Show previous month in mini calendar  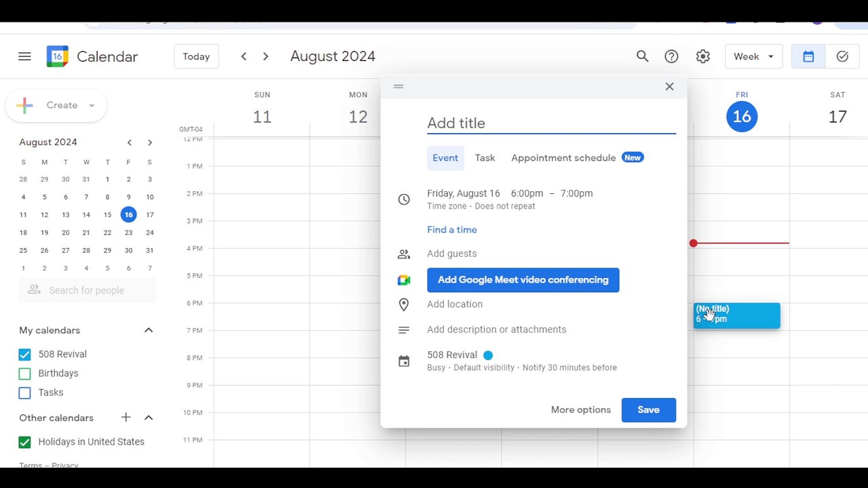(130, 142)
